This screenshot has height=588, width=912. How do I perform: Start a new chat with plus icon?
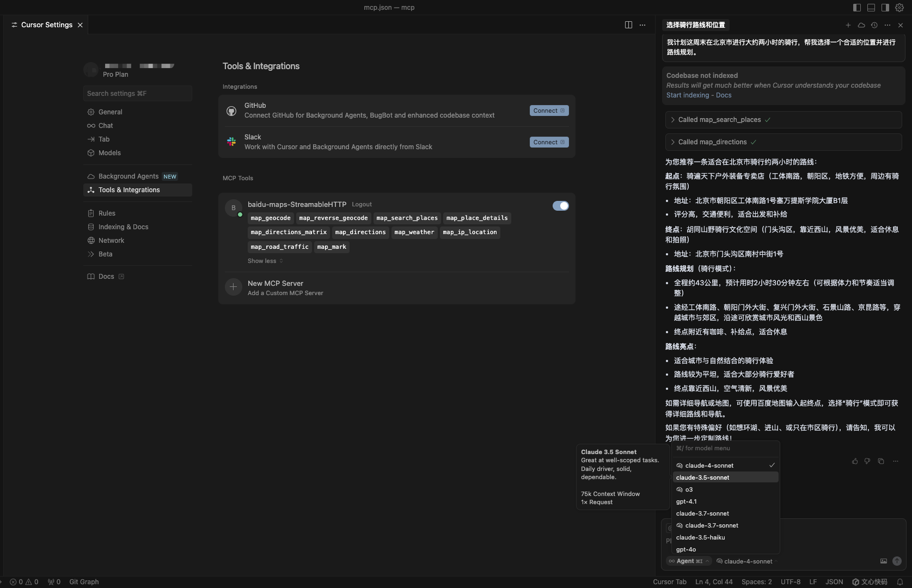pyautogui.click(x=848, y=25)
